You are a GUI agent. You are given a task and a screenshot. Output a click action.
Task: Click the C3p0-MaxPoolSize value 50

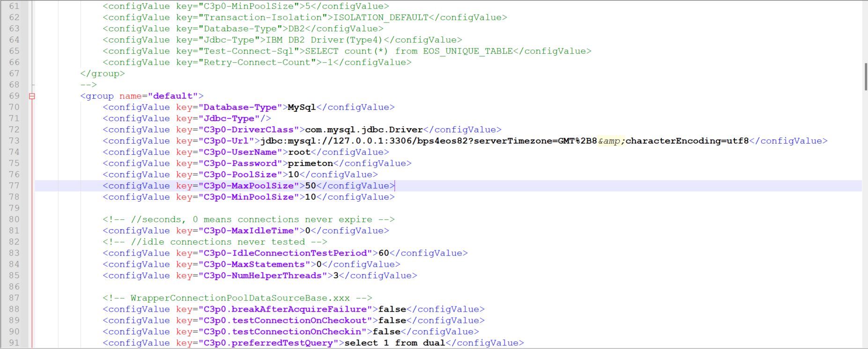click(311, 186)
